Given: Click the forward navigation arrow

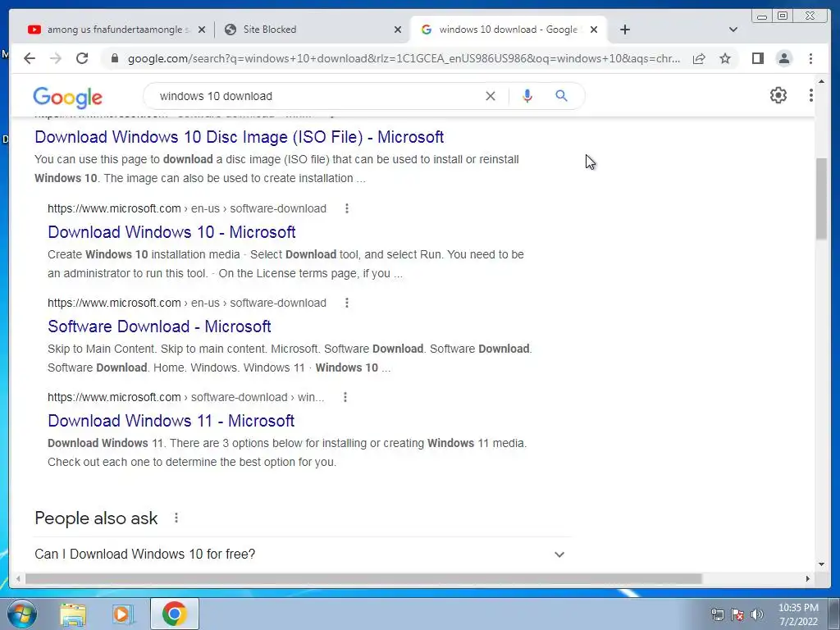Looking at the screenshot, I should (x=56, y=58).
